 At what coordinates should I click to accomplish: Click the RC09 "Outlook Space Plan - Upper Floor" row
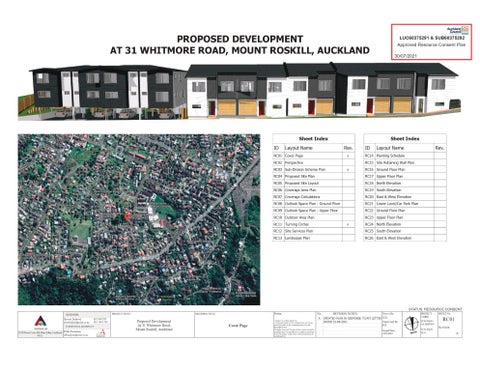click(x=314, y=211)
